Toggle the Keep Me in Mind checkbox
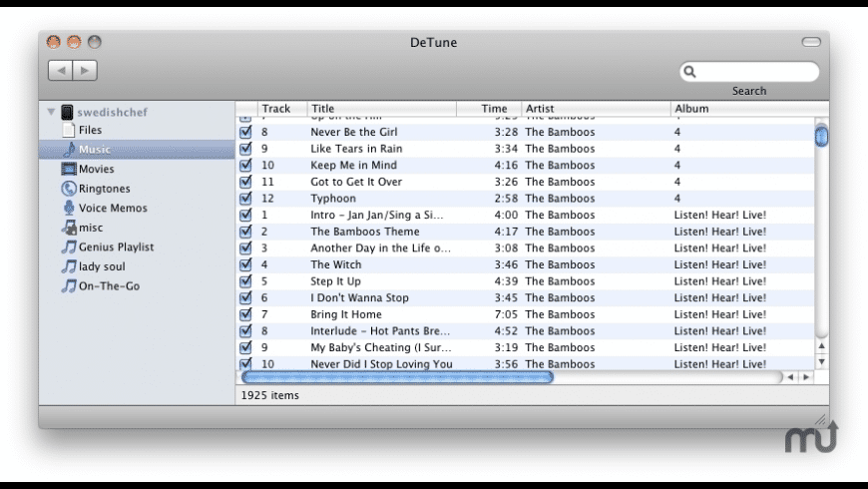The width and height of the screenshot is (868, 489). point(245,165)
